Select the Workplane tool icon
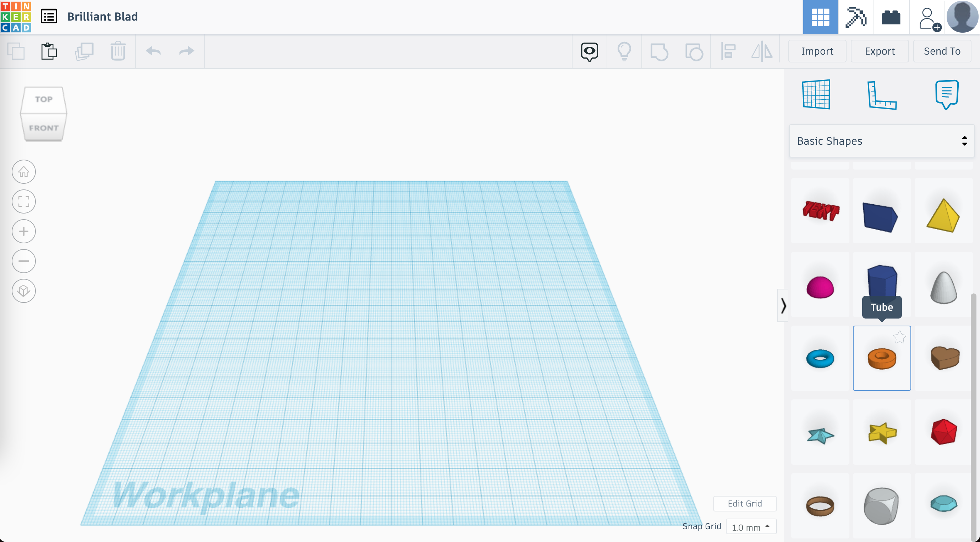Screen dimensions: 980x542 point(816,95)
